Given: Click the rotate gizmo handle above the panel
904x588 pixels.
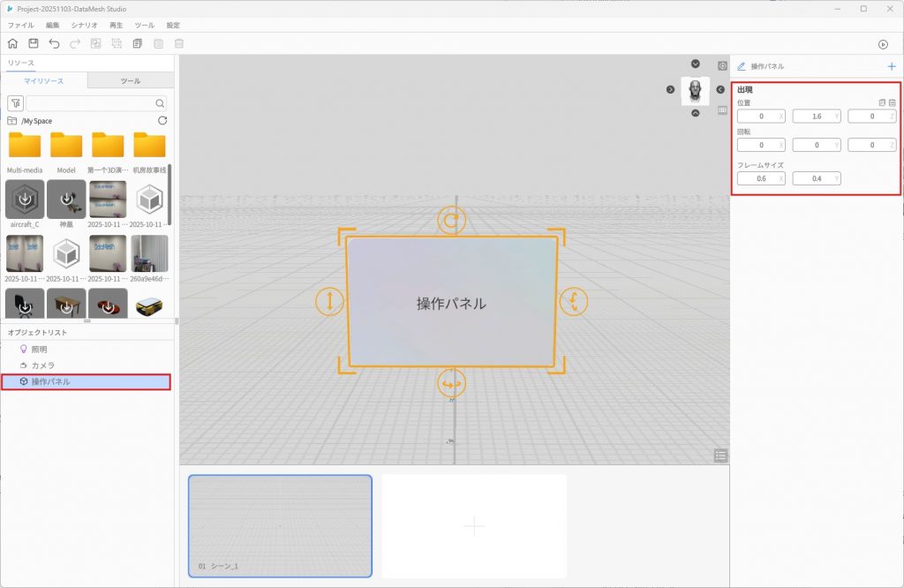Looking at the screenshot, I should tap(452, 221).
